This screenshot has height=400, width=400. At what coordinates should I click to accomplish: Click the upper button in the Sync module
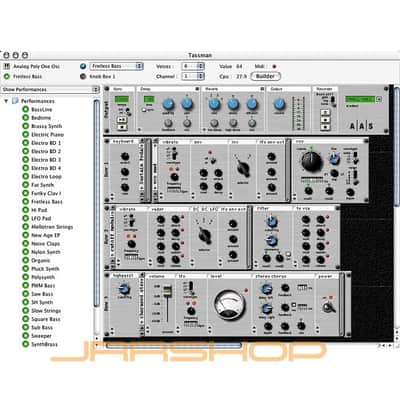122,120
